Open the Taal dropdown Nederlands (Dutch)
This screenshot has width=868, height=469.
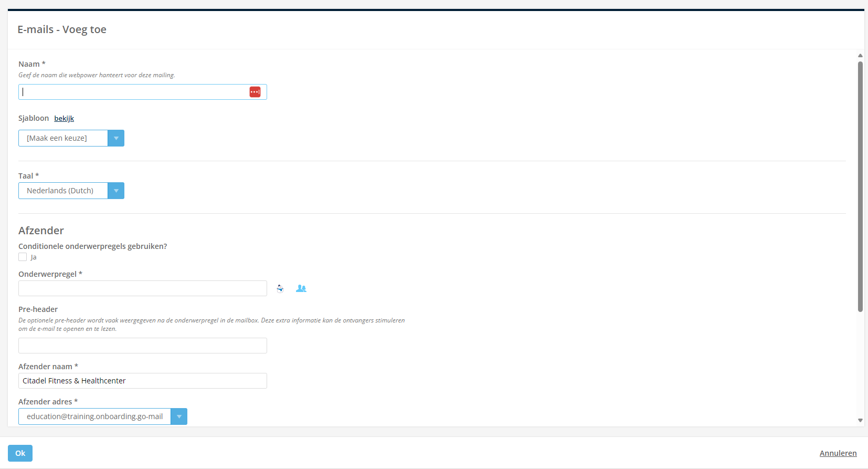pyautogui.click(x=71, y=191)
